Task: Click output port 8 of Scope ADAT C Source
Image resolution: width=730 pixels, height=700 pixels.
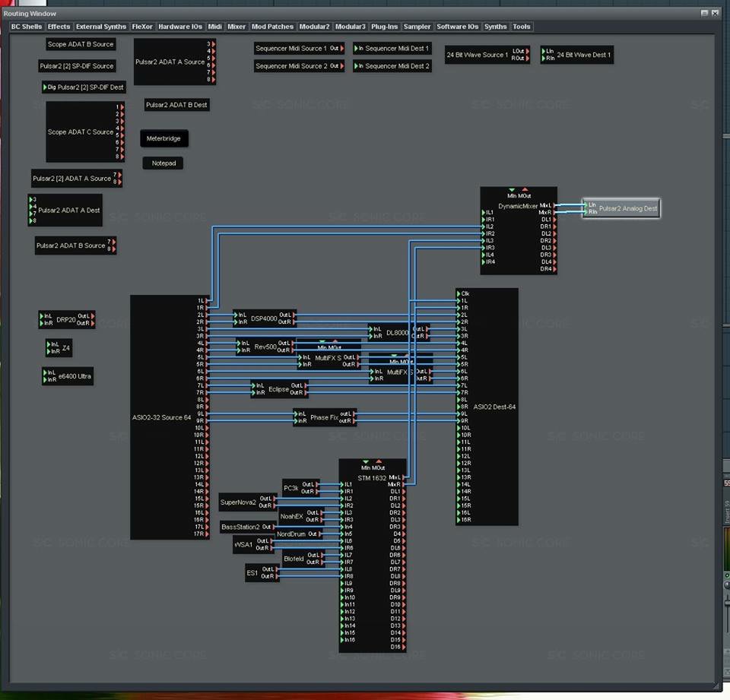Action: (122, 157)
